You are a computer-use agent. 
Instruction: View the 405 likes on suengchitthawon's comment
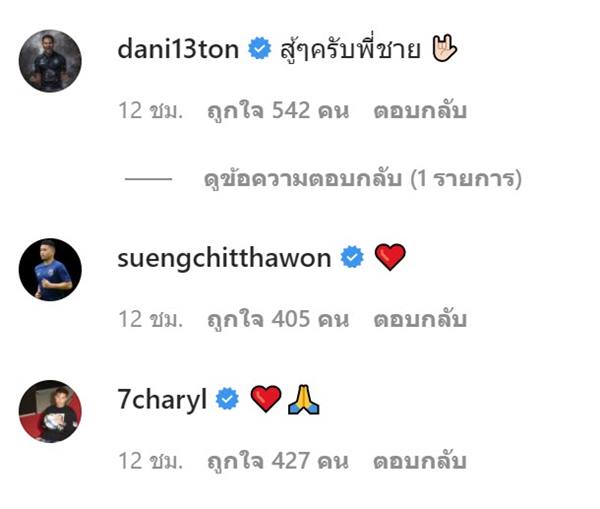[278, 320]
